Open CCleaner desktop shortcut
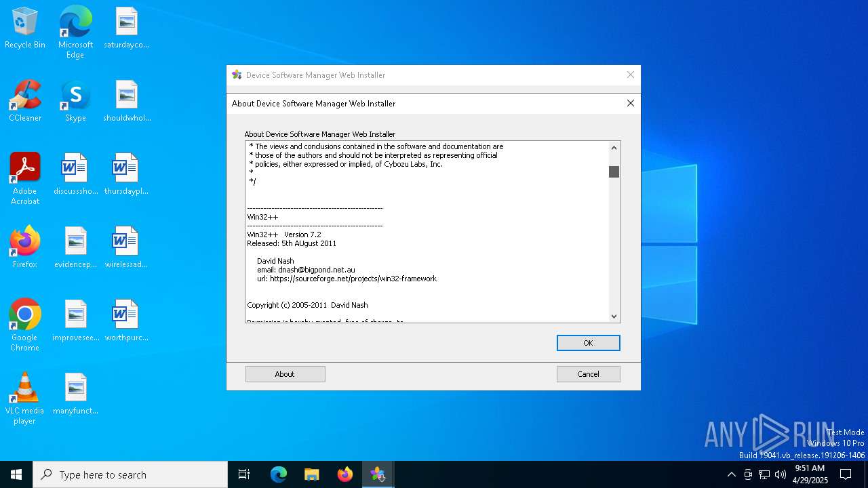 [x=25, y=102]
